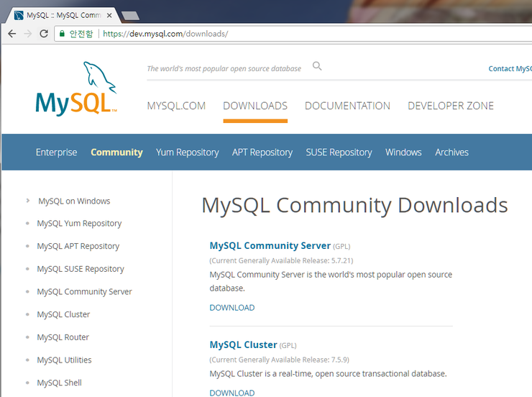The width and height of the screenshot is (532, 397).
Task: Click the browser forward arrow
Action: point(28,34)
